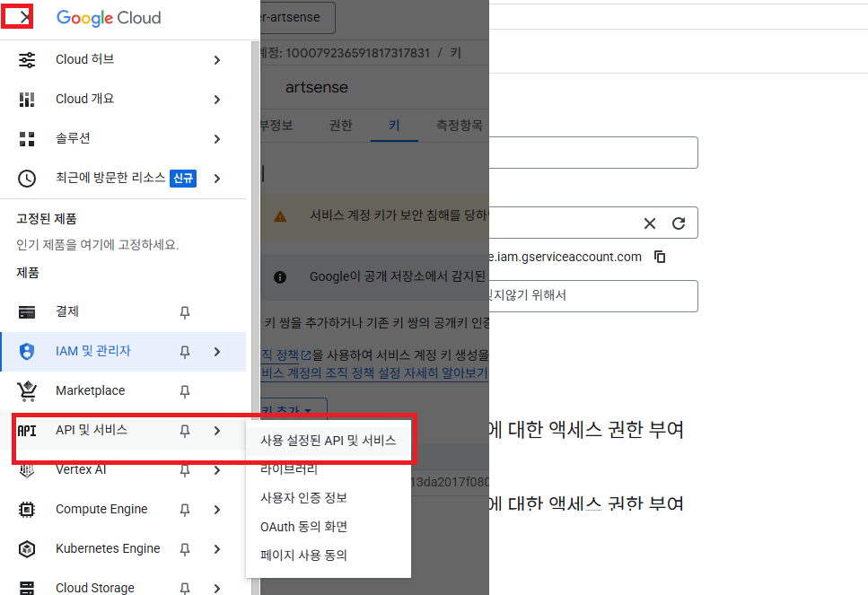Image resolution: width=868 pixels, height=595 pixels.
Task: Expand the IAM 및 관리자 submenu arrow
Action: pyautogui.click(x=217, y=352)
